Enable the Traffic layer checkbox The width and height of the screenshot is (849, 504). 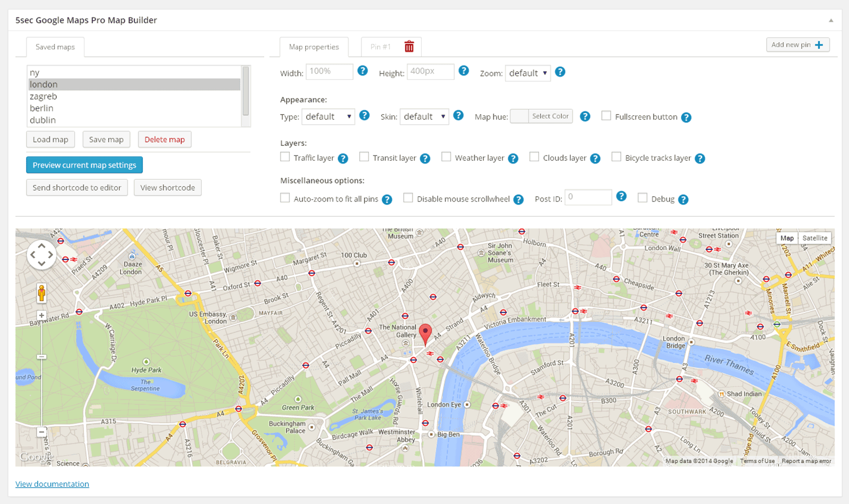click(x=285, y=157)
